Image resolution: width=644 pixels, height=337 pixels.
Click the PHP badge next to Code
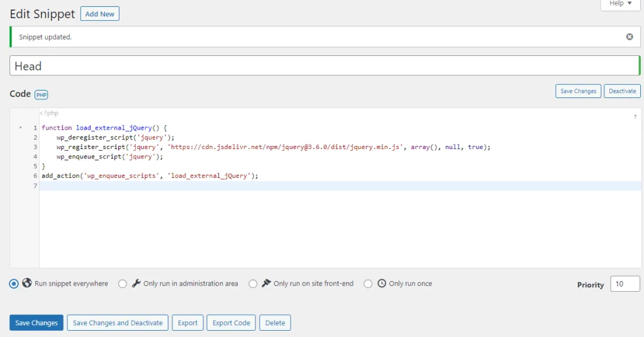pos(42,94)
